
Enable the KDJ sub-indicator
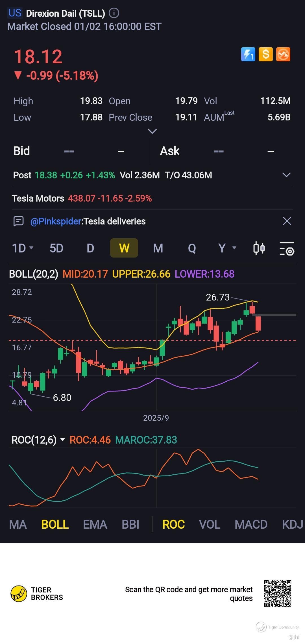point(293,524)
